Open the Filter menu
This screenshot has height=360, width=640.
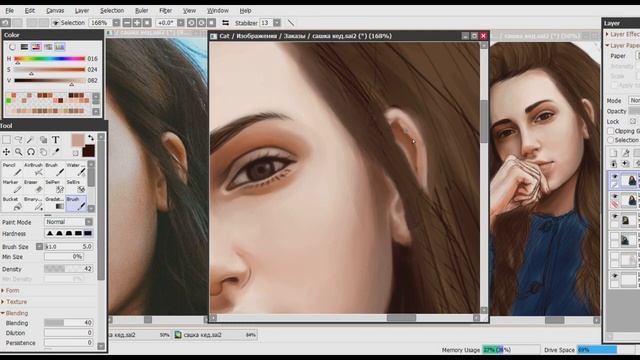click(165, 11)
